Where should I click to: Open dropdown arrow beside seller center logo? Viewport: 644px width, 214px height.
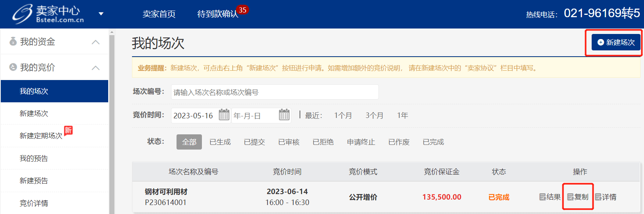101,14
